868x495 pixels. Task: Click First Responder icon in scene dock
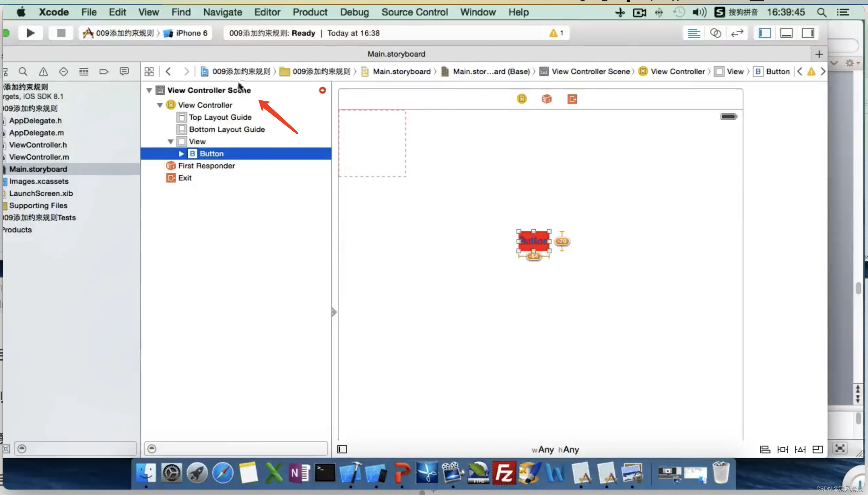click(x=546, y=99)
